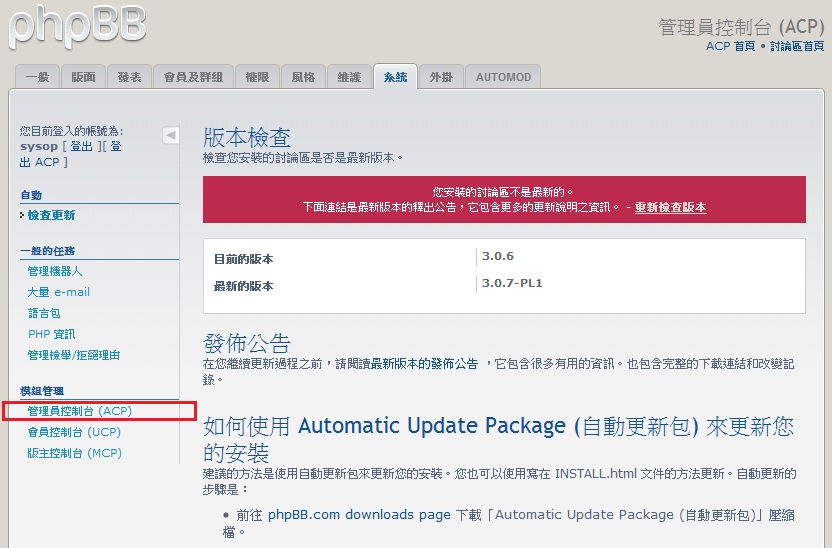Click the ACP 首頁 link
Viewport: 832px width, 548px height.
[730, 46]
